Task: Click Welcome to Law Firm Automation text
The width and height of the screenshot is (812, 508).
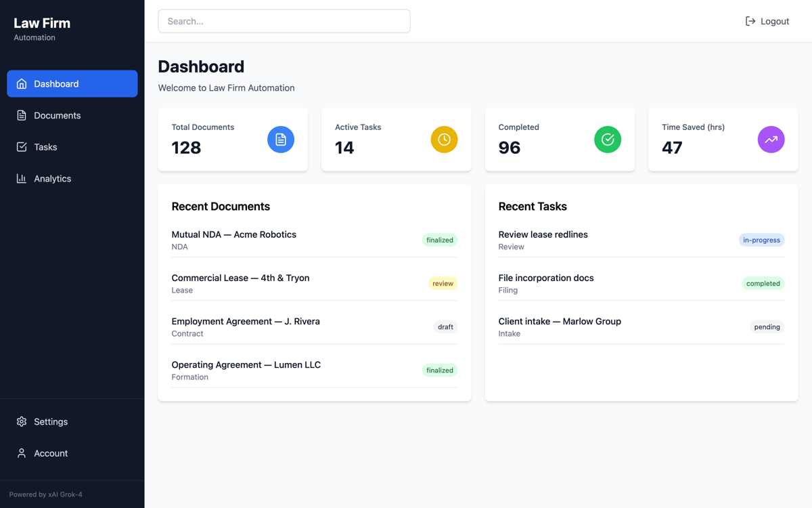Action: [226, 88]
